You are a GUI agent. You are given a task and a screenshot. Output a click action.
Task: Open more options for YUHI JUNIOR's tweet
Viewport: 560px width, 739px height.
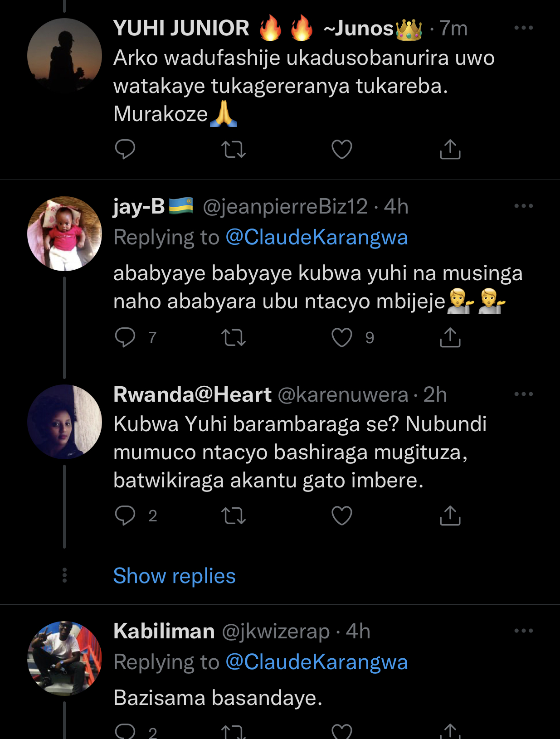coord(523,28)
